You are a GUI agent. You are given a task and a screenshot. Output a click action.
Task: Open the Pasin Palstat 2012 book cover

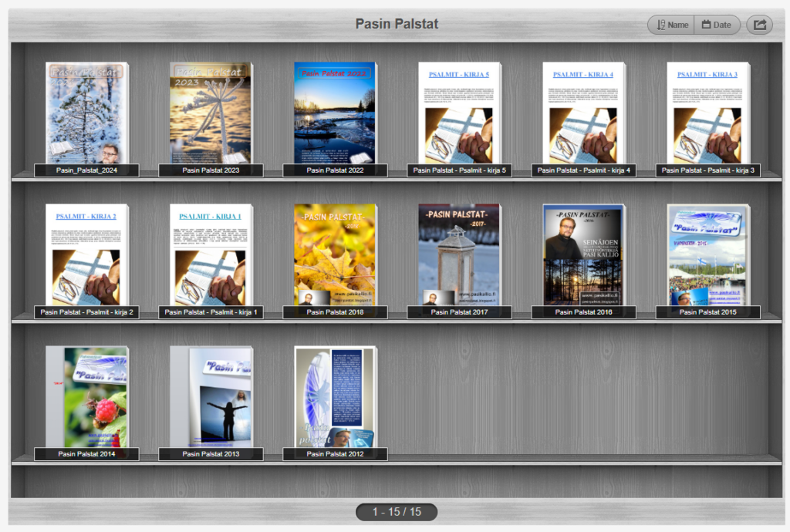[335, 396]
